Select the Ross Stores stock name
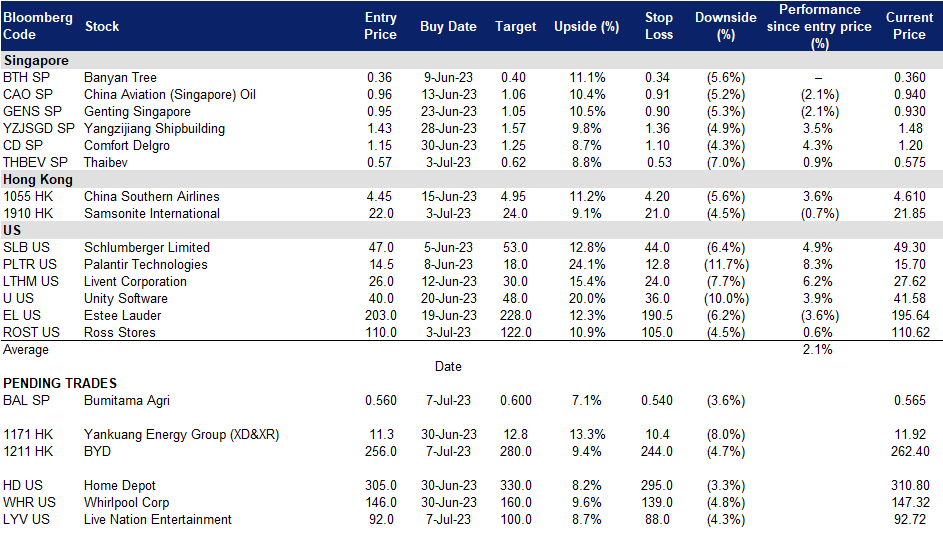 (x=120, y=333)
